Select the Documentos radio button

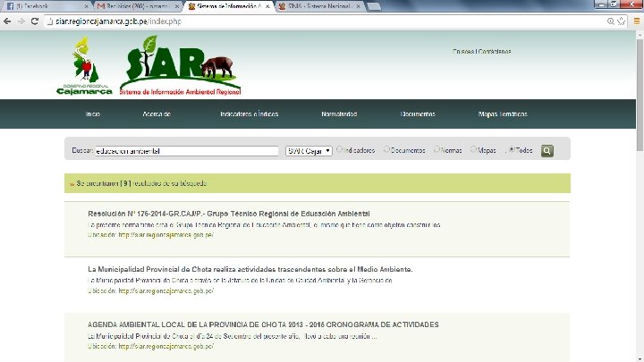tap(386, 150)
